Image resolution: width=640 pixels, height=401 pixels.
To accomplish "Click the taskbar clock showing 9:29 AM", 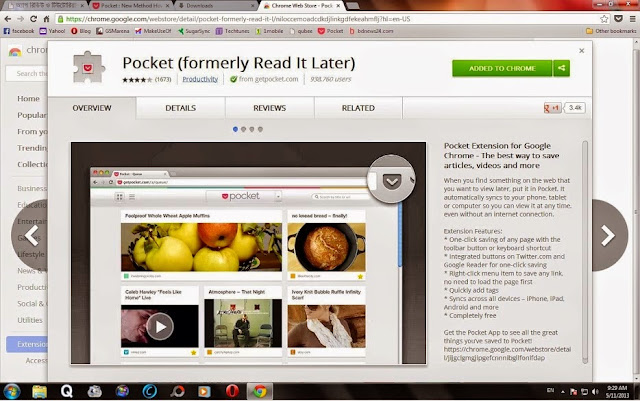I will point(617,392).
